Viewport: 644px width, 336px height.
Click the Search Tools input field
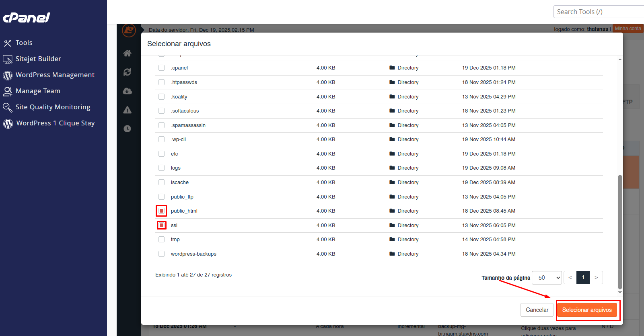(599, 12)
